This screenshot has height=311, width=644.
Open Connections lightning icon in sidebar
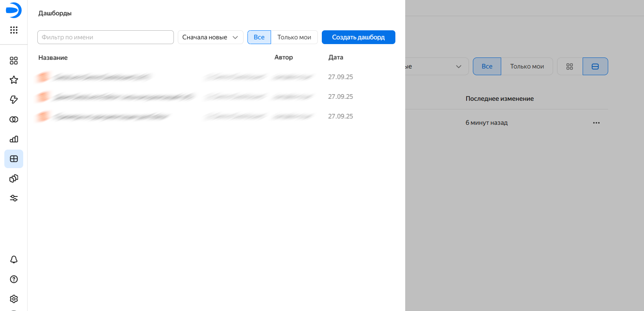(x=14, y=100)
